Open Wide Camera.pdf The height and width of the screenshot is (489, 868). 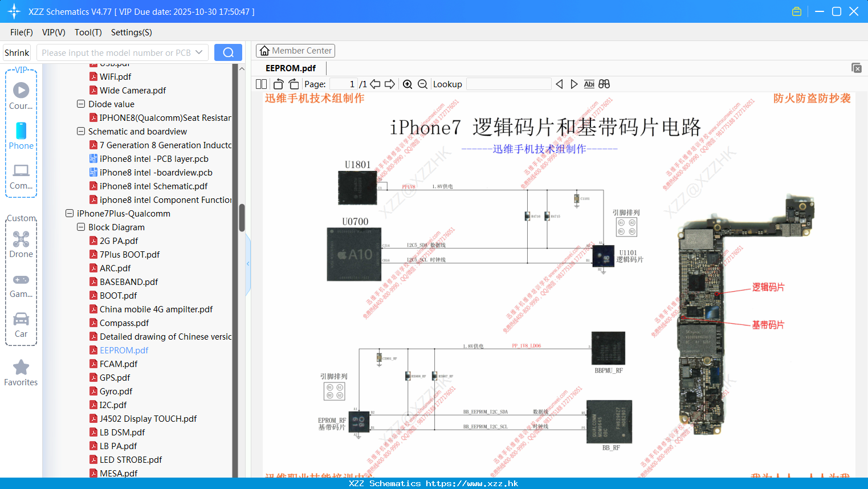coord(133,90)
